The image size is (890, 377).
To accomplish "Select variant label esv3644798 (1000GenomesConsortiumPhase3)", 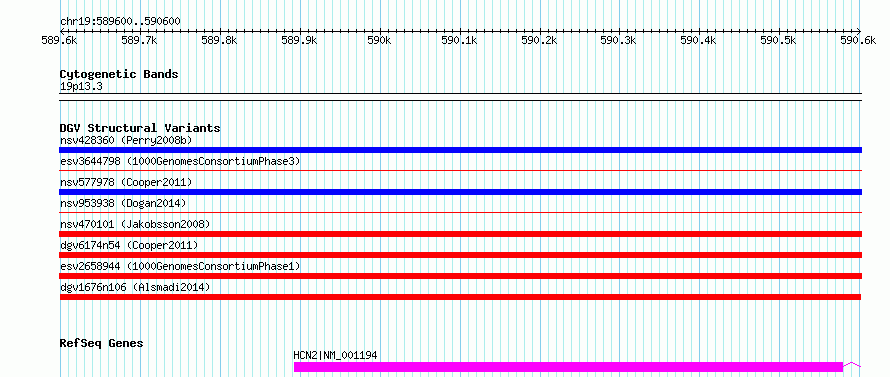I will 179,161.
